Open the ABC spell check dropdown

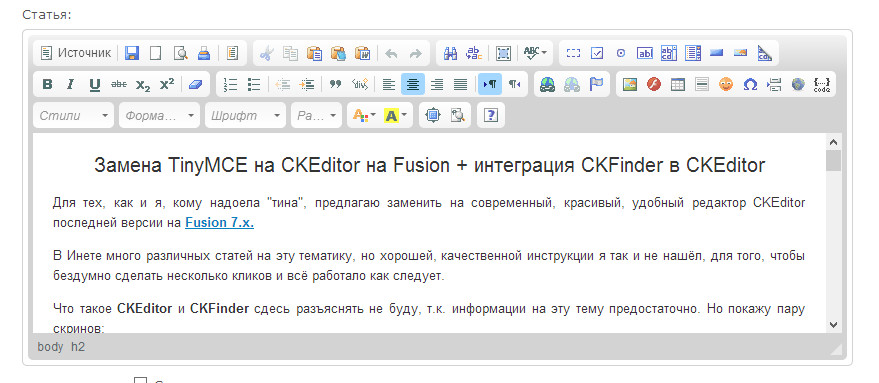535,53
